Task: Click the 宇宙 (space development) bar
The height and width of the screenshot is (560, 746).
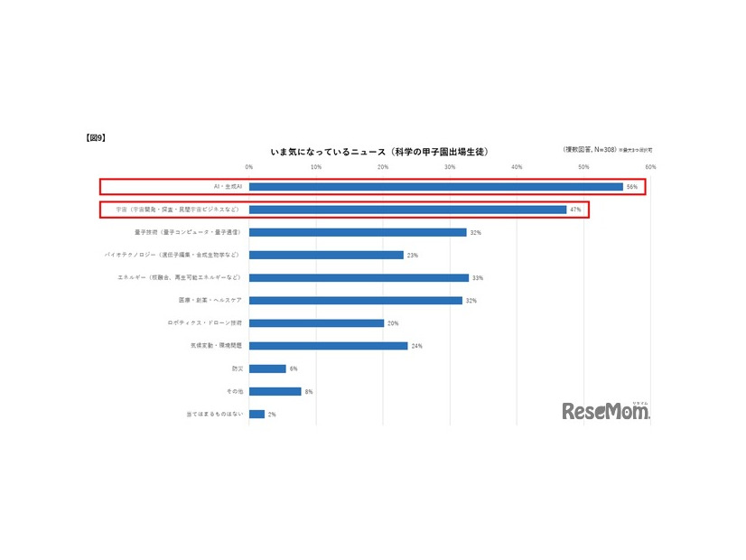Action: click(x=406, y=209)
